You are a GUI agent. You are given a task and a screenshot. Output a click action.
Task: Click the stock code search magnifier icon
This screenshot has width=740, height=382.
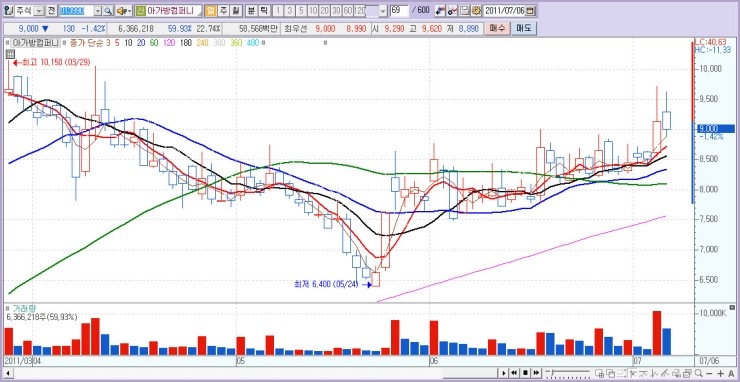tap(108, 11)
